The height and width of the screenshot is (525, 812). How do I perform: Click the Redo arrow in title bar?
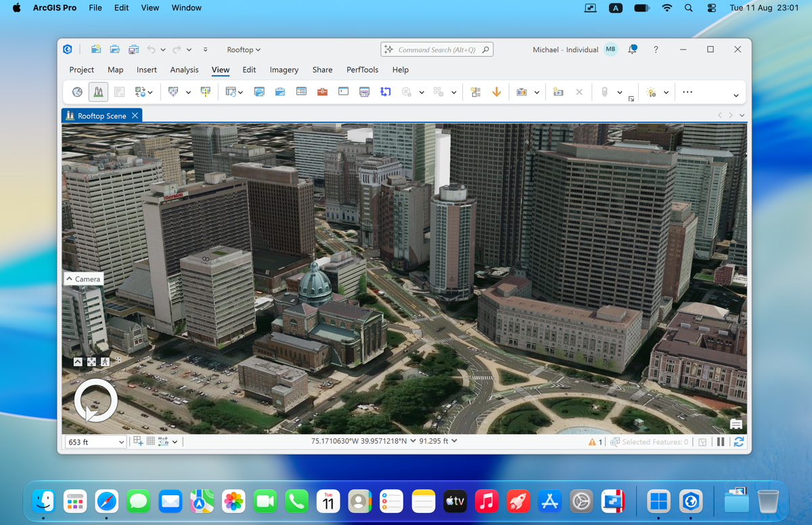click(177, 49)
